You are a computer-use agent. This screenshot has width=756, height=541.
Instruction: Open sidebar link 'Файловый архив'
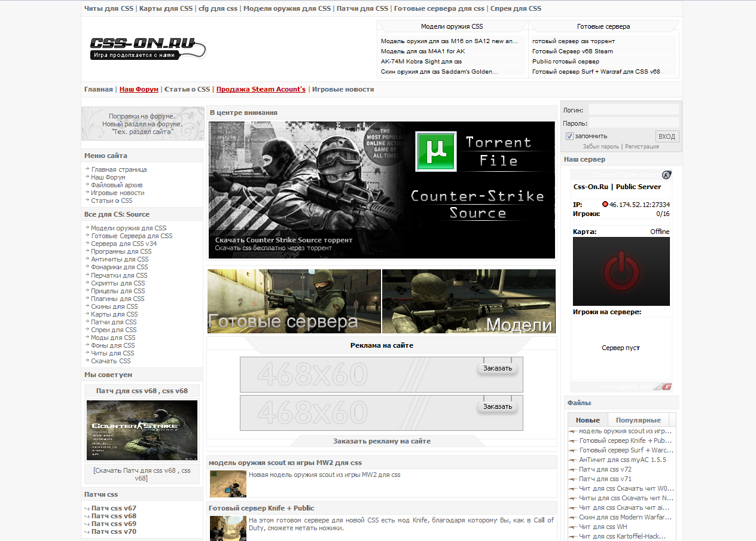[117, 185]
